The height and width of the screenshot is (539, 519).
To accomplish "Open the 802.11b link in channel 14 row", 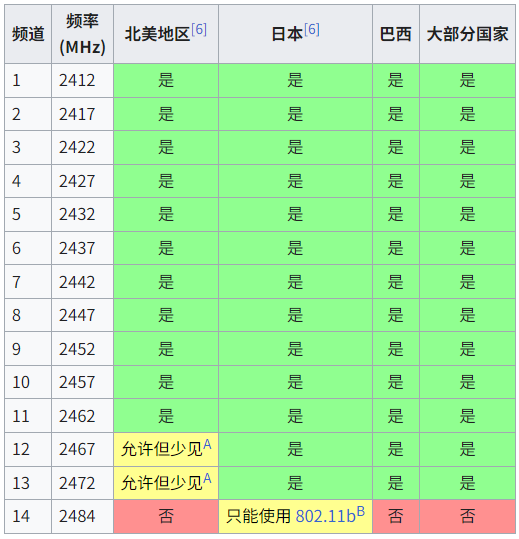I will coord(325,516).
